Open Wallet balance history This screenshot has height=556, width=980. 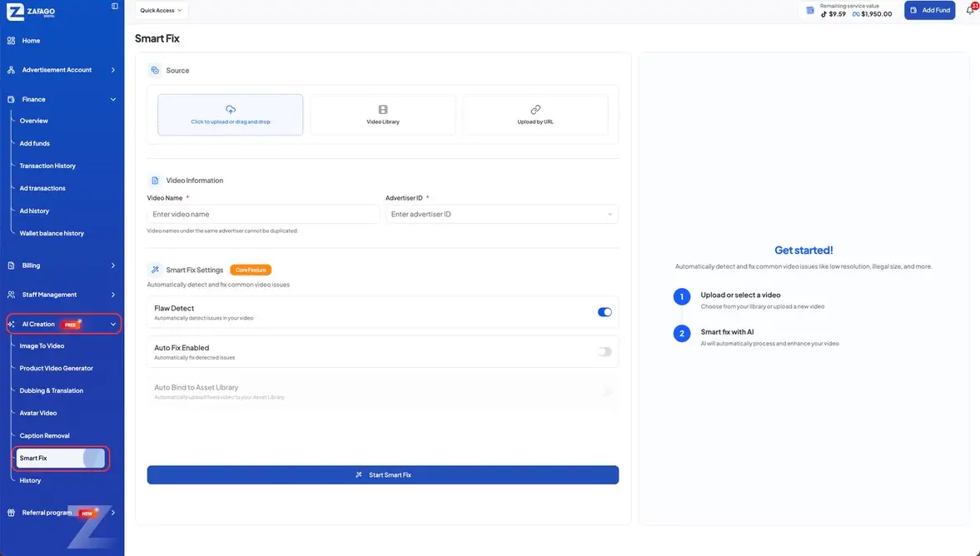point(52,233)
